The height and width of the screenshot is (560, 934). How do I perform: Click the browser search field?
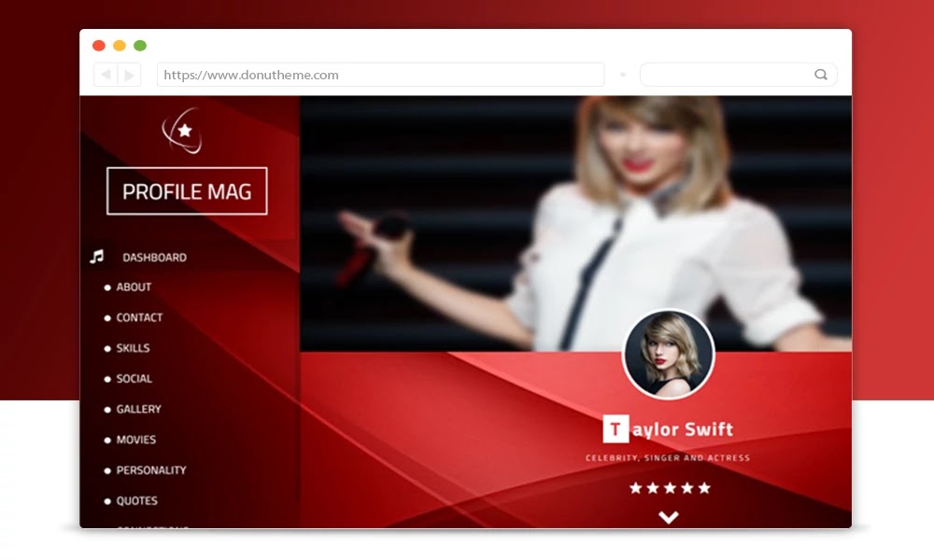[x=739, y=75]
